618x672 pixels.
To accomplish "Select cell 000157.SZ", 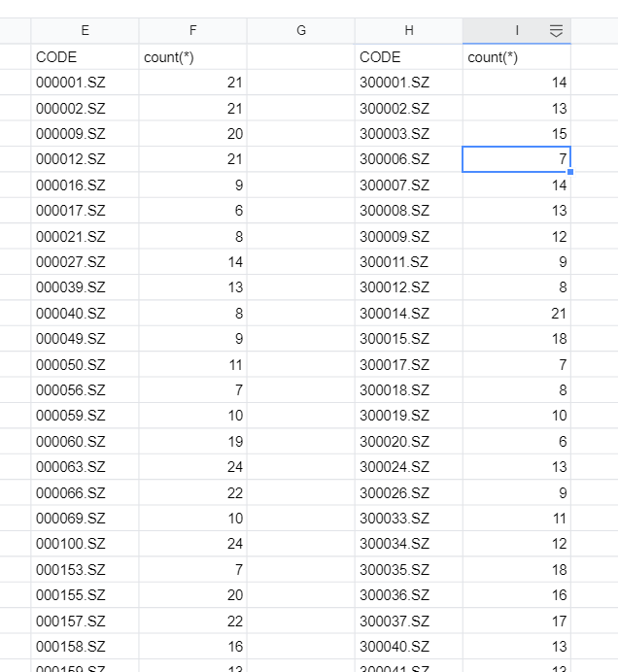I will coord(85,621).
